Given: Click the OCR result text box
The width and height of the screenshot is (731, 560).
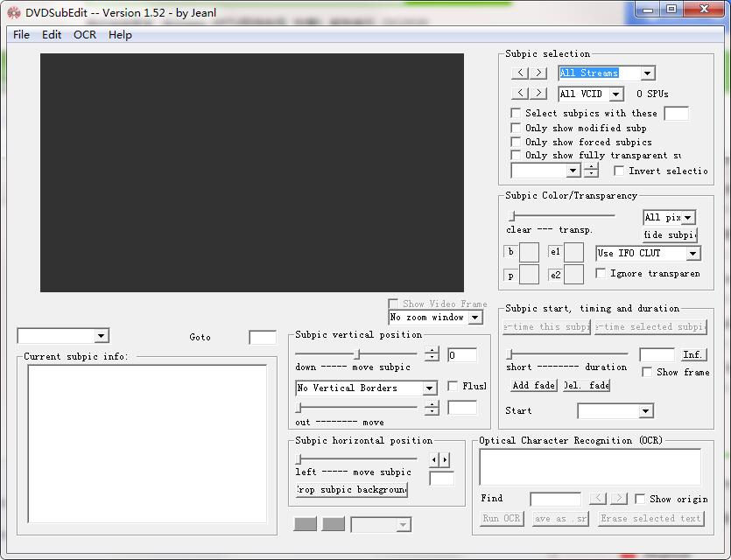Looking at the screenshot, I should (590, 467).
